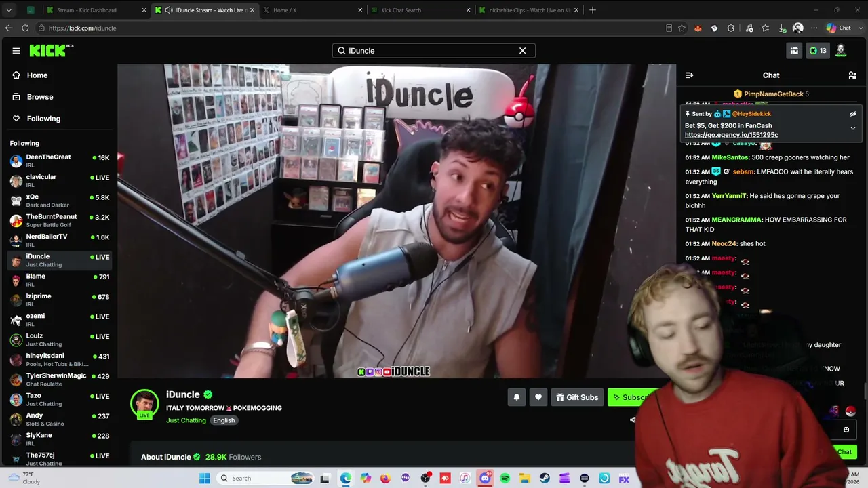868x488 pixels.
Task: Open the browser favorites list
Action: (766, 28)
